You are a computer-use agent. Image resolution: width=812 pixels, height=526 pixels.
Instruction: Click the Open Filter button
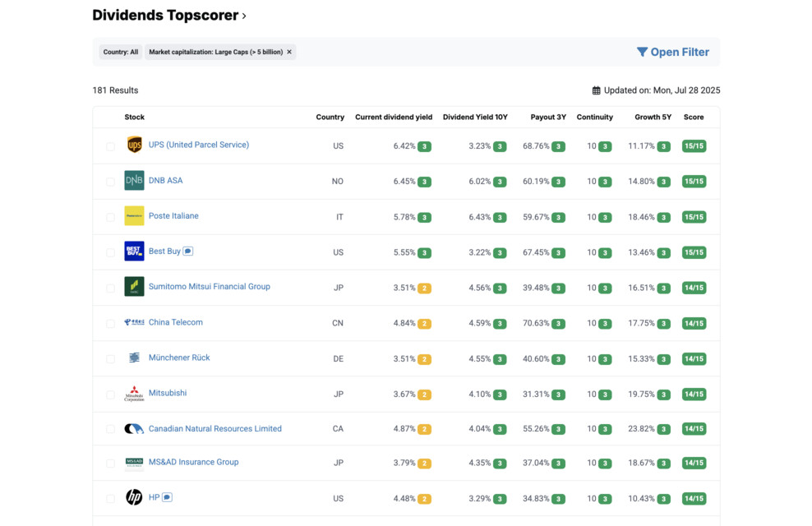tap(672, 51)
